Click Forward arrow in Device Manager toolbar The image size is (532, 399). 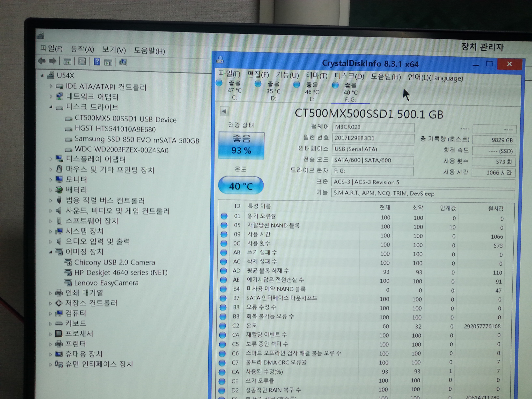click(52, 61)
